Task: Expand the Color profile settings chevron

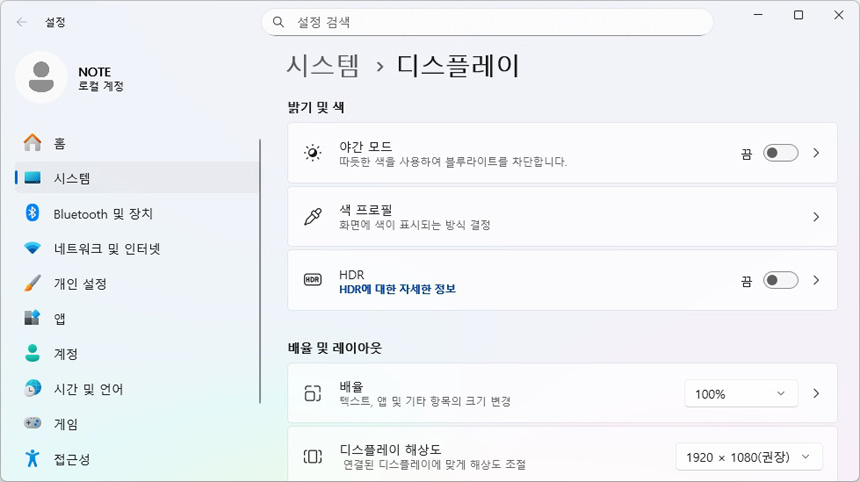Action: (x=816, y=217)
